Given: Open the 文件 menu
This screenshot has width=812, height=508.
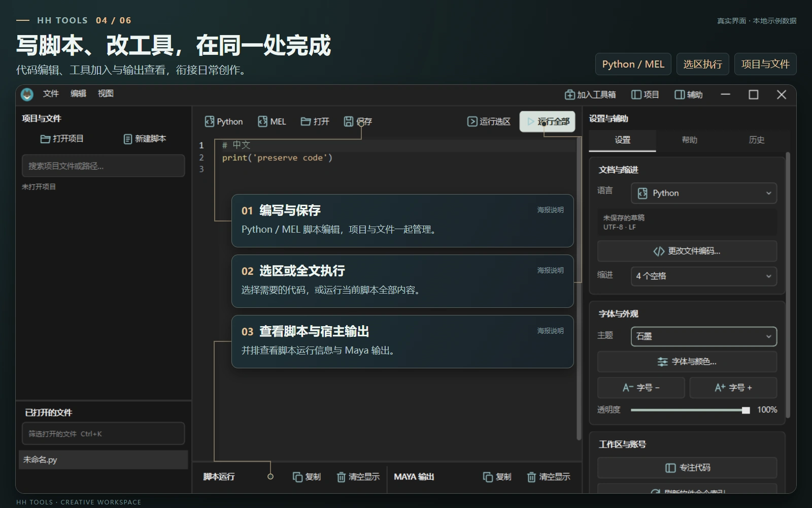Looking at the screenshot, I should coord(51,93).
